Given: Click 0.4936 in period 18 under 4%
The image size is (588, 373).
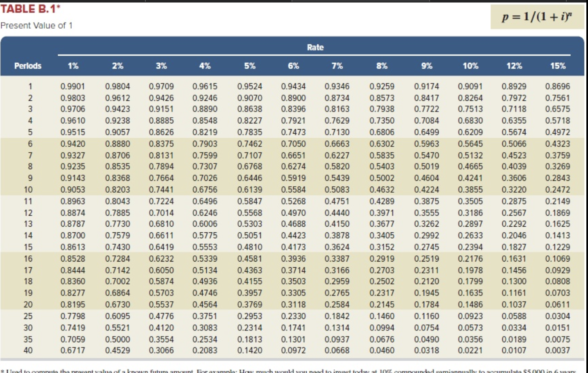Looking at the screenshot, I should tap(205, 281).
